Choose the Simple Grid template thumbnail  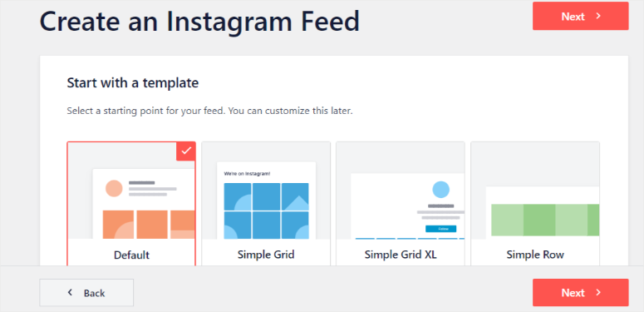point(266,191)
